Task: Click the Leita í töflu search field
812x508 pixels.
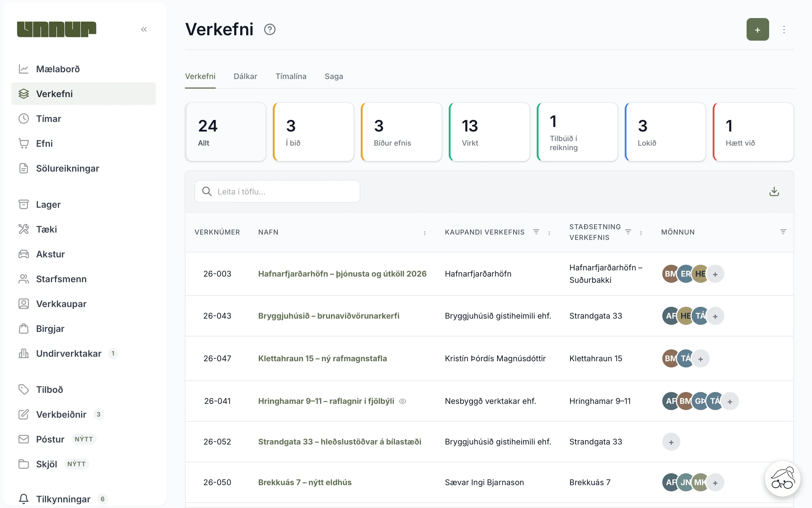Action: tap(277, 192)
